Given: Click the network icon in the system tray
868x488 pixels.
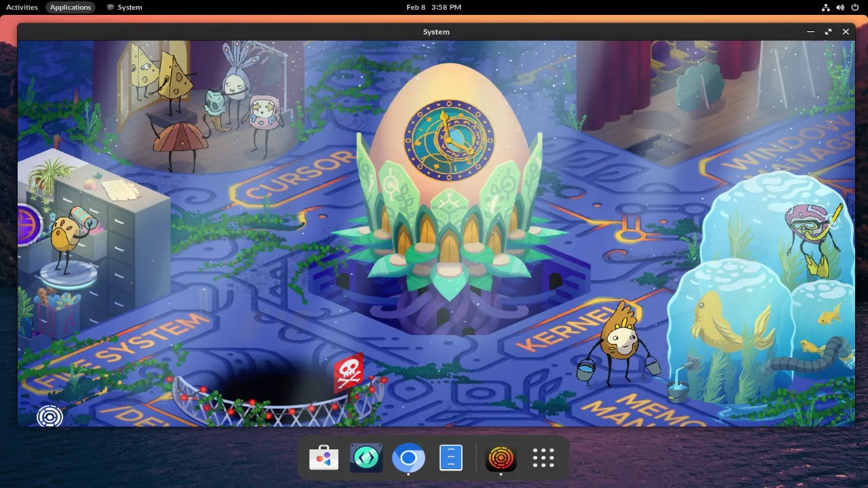Looking at the screenshot, I should [825, 7].
